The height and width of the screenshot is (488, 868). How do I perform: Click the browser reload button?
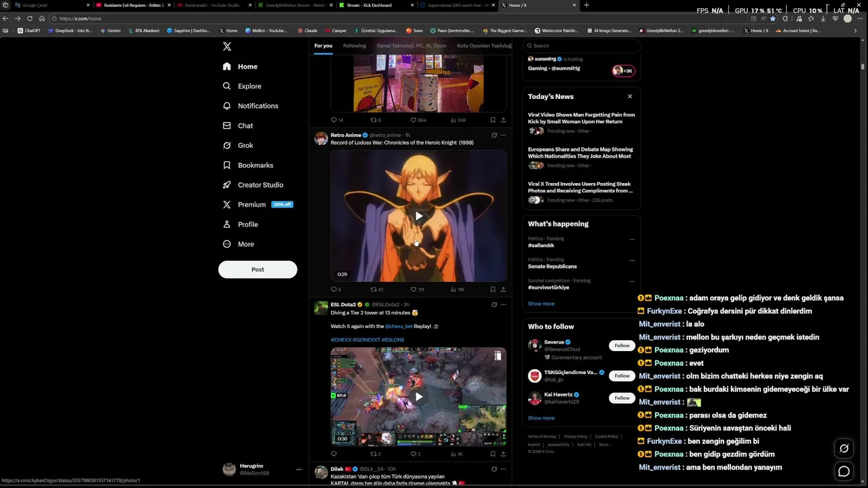(30, 18)
